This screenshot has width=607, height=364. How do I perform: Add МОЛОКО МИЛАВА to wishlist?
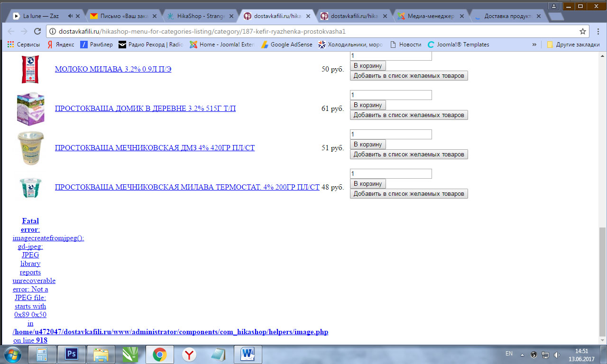click(409, 76)
